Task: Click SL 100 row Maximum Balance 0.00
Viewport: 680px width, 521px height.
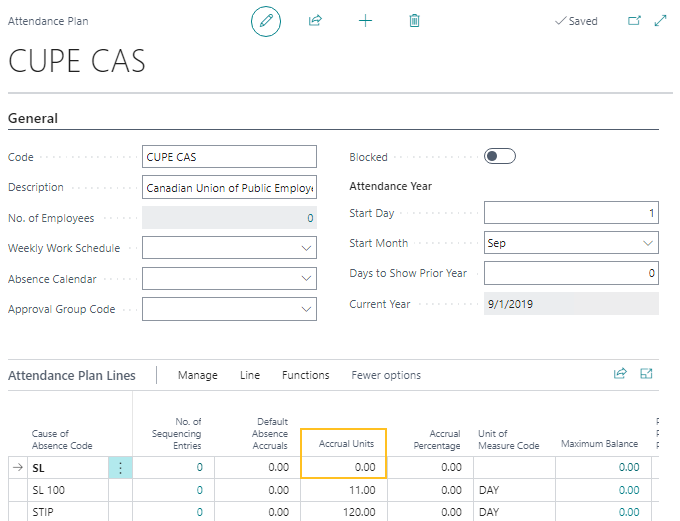Action: 629,490
